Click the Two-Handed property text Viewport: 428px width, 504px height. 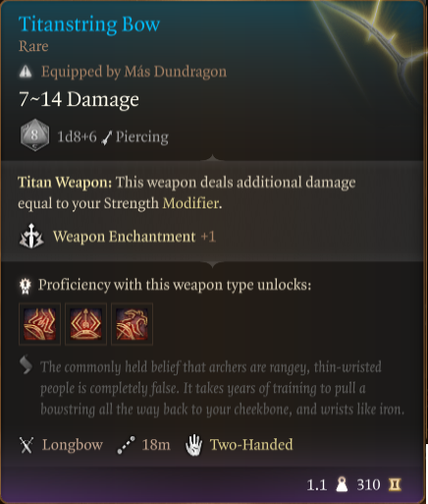tap(251, 445)
